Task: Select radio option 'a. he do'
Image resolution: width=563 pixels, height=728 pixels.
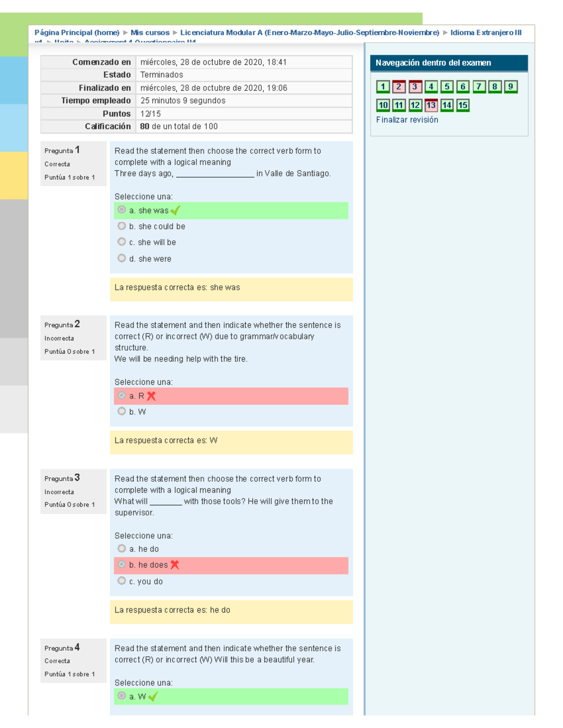Action: click(122, 548)
